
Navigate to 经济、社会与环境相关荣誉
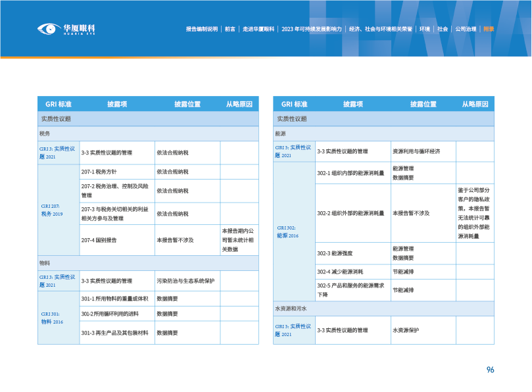click(x=381, y=29)
